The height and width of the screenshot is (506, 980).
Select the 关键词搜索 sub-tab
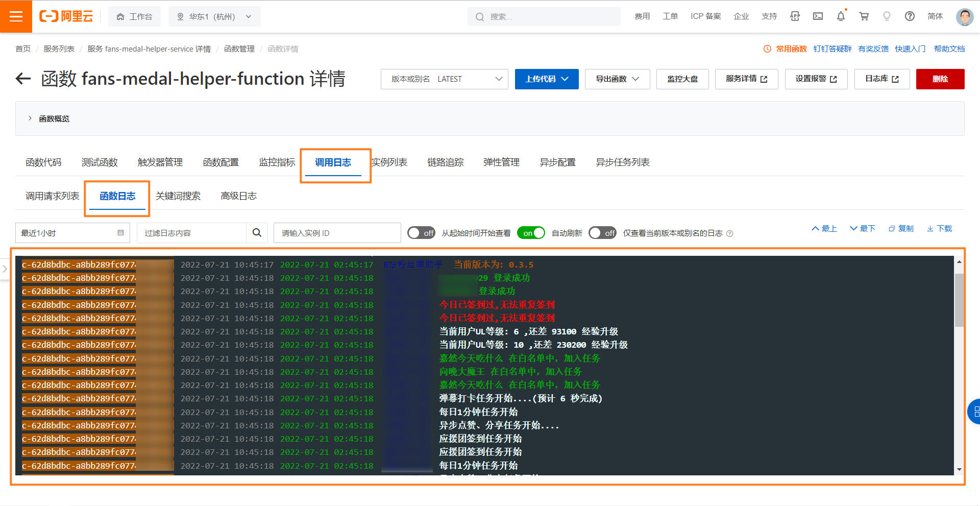pyautogui.click(x=178, y=196)
